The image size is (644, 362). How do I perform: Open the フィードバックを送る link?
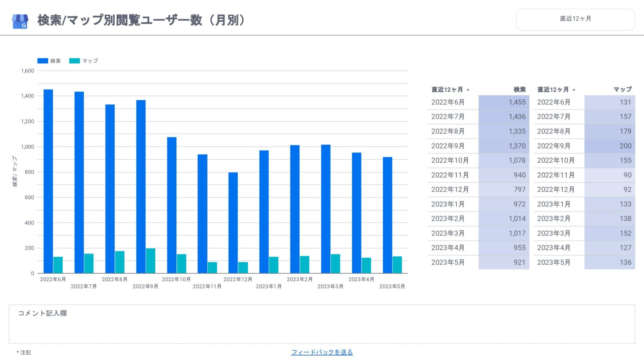pyautogui.click(x=321, y=352)
